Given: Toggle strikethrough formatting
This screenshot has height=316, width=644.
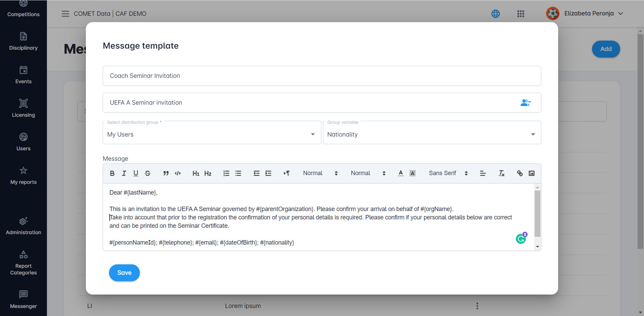Looking at the screenshot, I should click(x=148, y=173).
